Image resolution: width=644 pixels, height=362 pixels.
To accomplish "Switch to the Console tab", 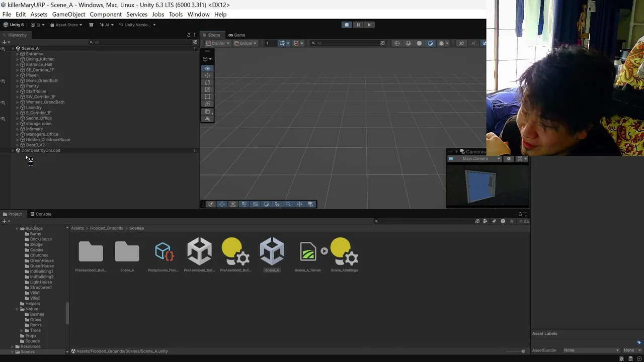I will [40, 214].
